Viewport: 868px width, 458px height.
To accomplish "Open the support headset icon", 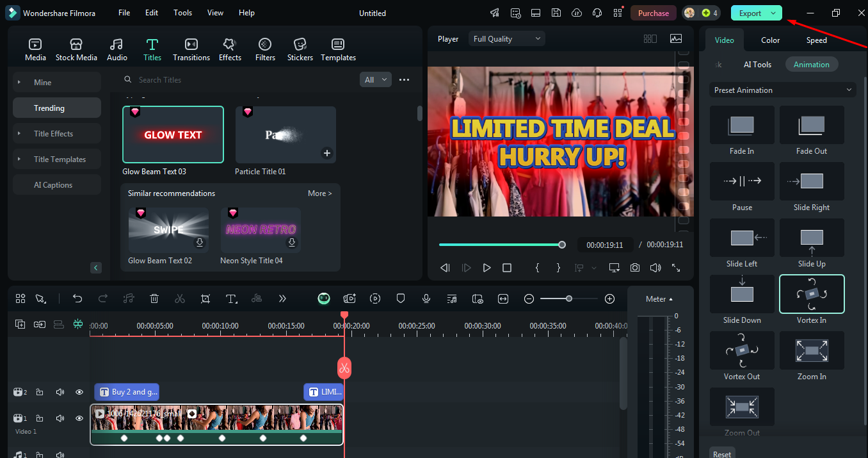I will click(x=597, y=13).
